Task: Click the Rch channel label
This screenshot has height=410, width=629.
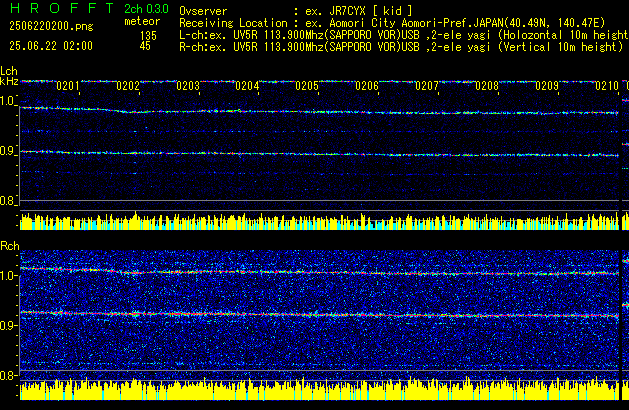Action: [x=10, y=246]
